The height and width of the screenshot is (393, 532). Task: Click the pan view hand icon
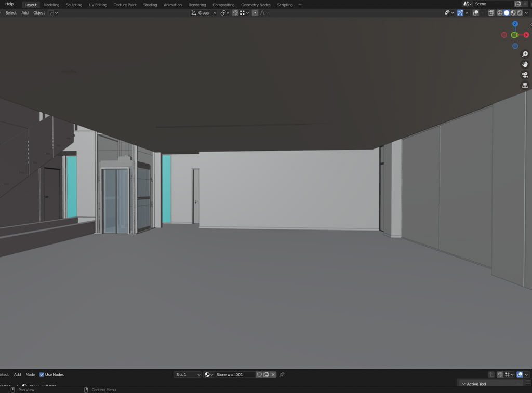525,65
